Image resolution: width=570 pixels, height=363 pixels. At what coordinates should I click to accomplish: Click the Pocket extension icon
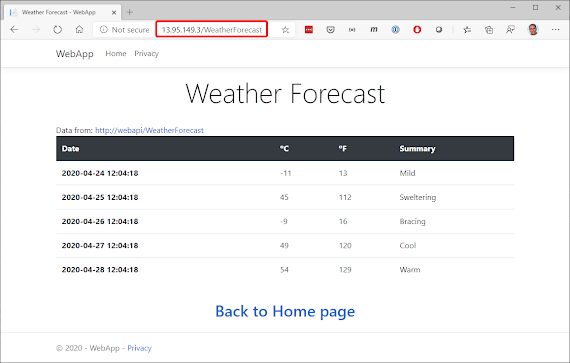tap(330, 30)
